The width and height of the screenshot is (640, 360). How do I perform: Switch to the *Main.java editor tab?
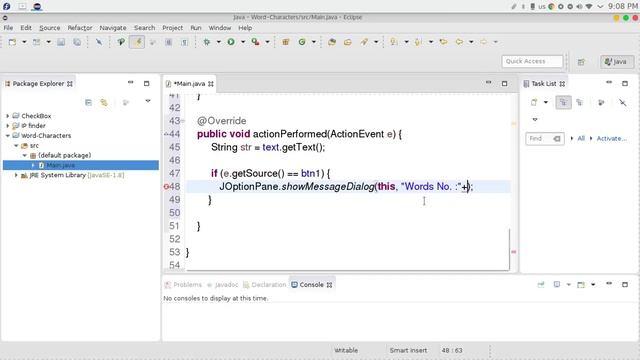click(x=189, y=84)
